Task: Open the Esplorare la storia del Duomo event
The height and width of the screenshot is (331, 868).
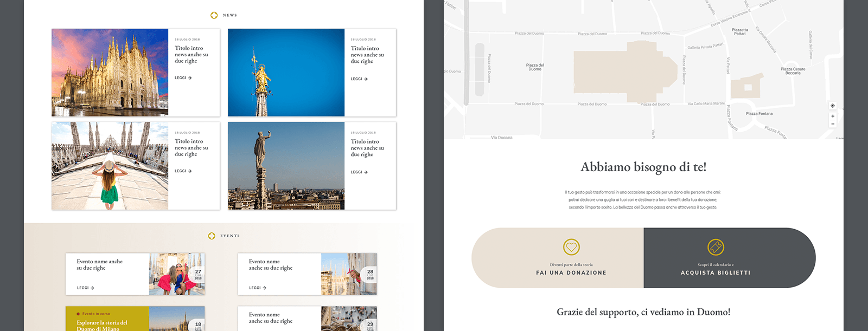Action: pos(102,325)
